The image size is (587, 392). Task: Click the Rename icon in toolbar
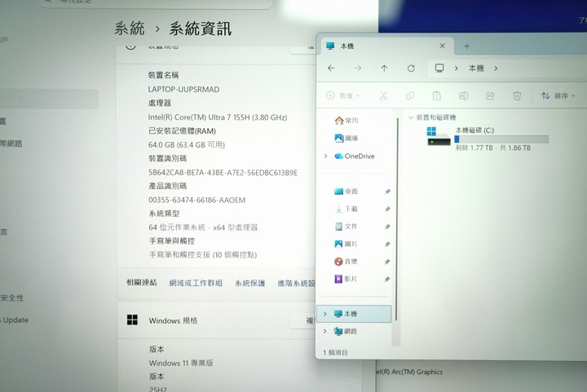click(463, 95)
